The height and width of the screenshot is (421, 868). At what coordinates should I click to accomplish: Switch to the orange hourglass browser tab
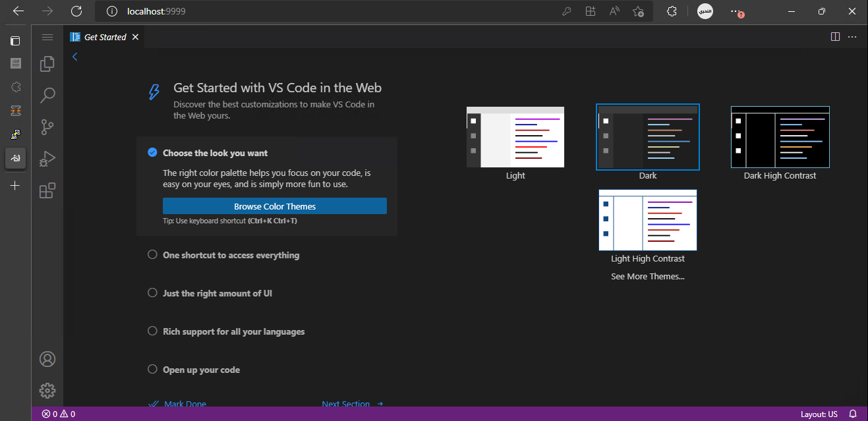click(16, 111)
